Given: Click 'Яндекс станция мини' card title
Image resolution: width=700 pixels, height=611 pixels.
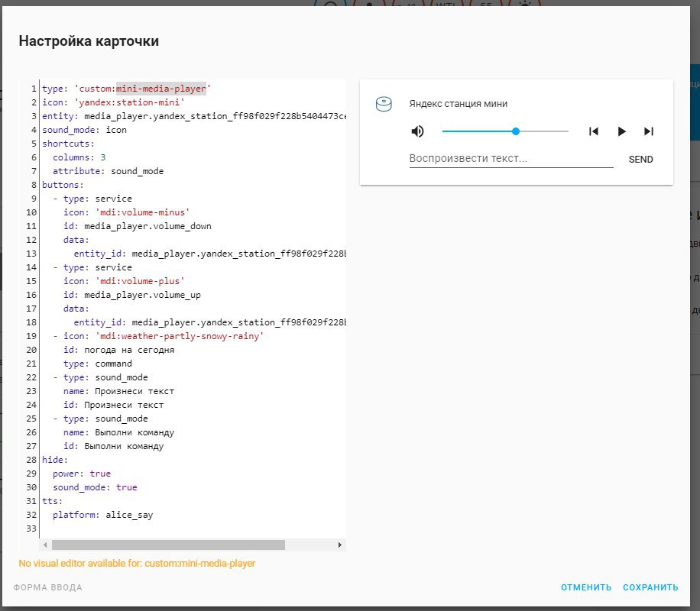Looking at the screenshot, I should tap(458, 104).
